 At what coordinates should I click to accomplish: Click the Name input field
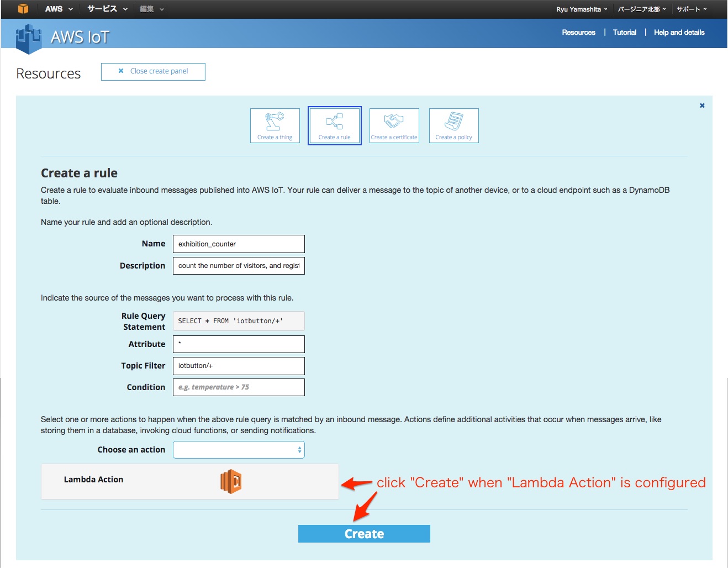[239, 244]
